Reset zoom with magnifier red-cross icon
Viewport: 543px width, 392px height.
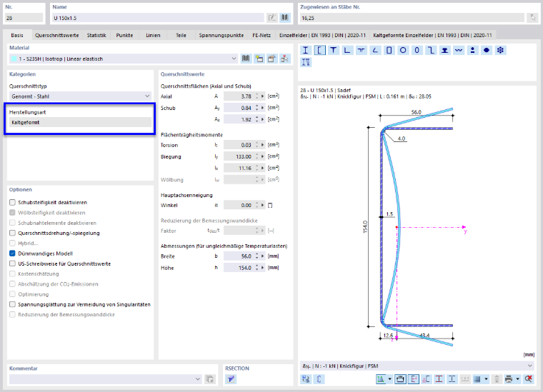(528, 379)
